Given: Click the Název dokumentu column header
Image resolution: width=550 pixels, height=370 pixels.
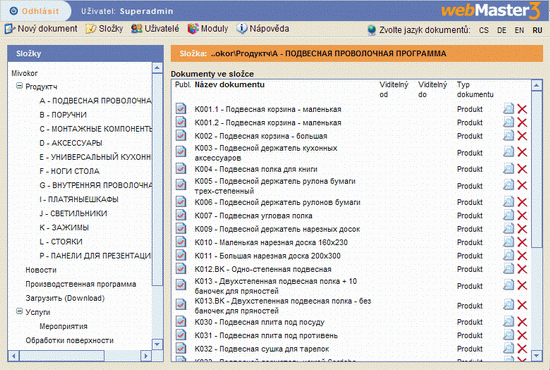Looking at the screenshot, I should (x=230, y=85).
